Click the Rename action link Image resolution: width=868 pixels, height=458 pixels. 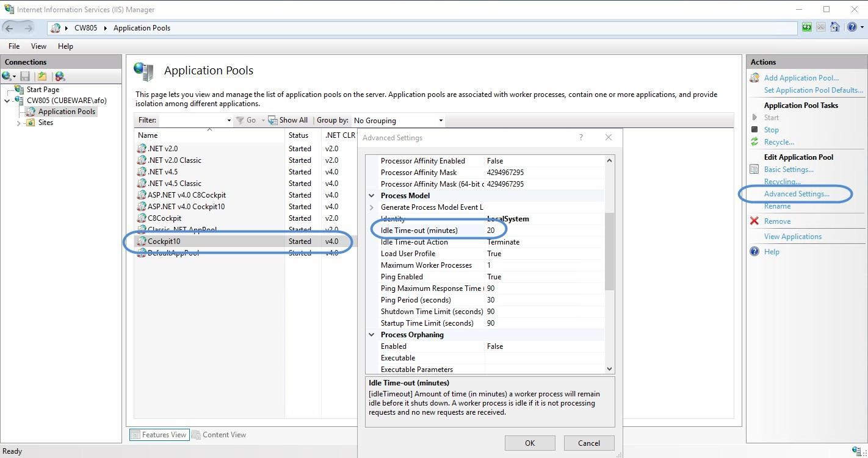click(x=777, y=206)
